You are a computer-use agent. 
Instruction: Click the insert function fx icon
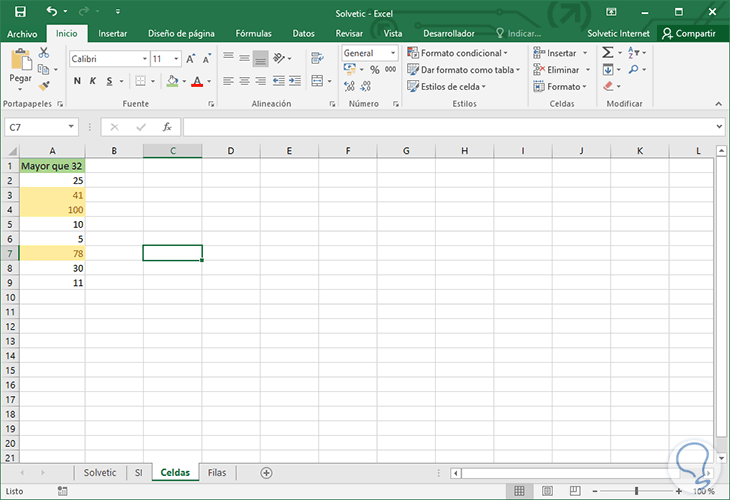[167, 127]
